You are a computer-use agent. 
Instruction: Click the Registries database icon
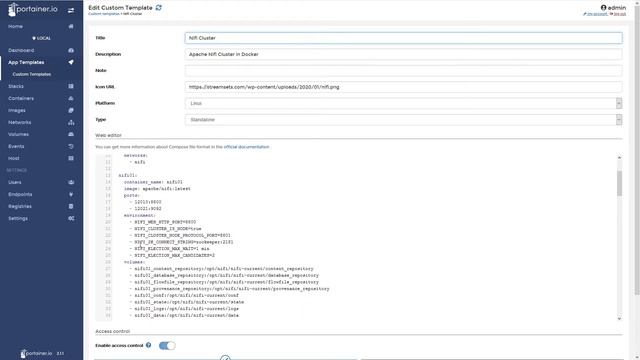[x=71, y=207]
